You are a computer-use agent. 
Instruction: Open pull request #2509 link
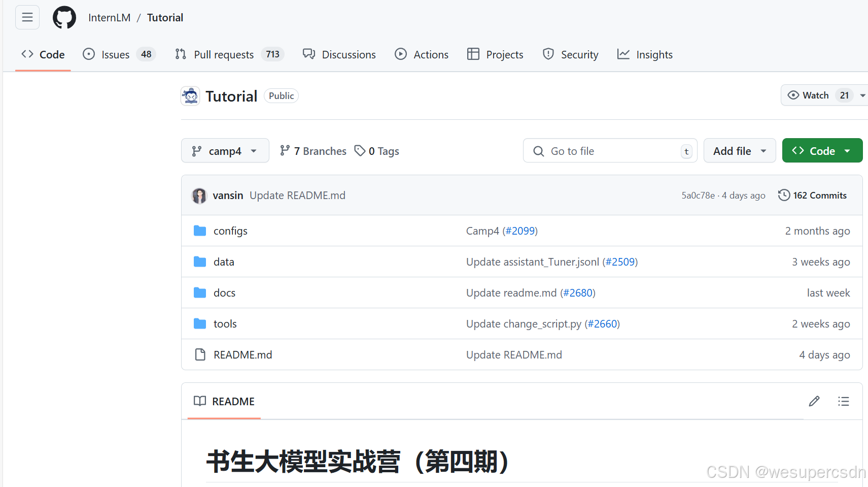[x=620, y=262]
